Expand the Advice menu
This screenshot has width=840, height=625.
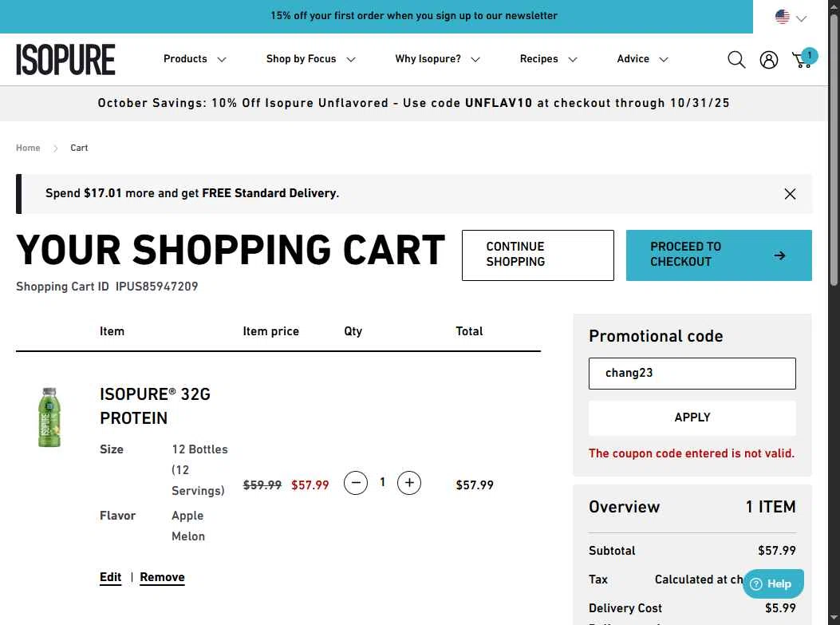[x=642, y=59]
